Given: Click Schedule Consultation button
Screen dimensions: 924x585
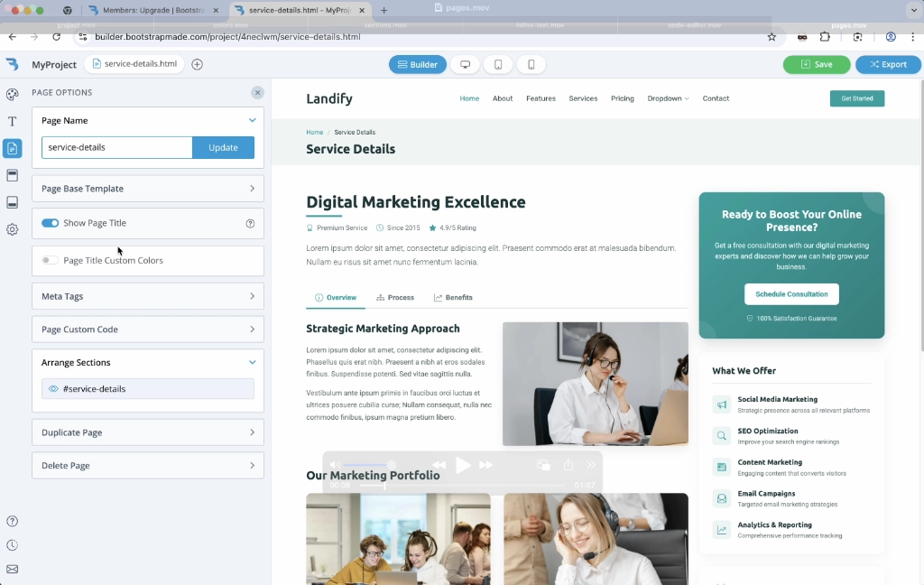Looking at the screenshot, I should pos(791,294).
